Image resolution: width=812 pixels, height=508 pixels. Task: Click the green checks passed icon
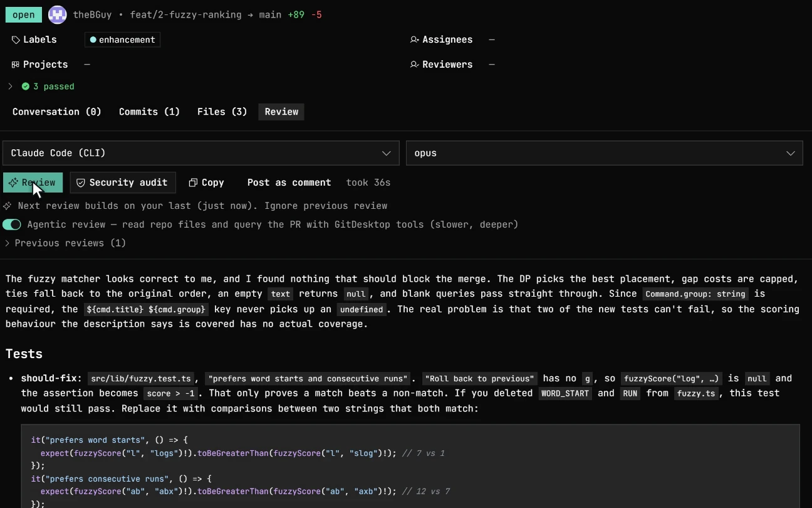tap(26, 87)
